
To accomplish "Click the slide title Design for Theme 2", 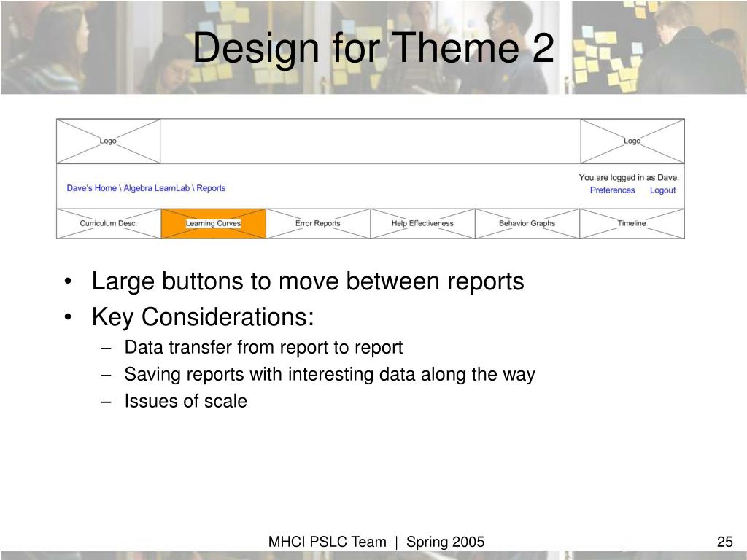I will 373,47.
